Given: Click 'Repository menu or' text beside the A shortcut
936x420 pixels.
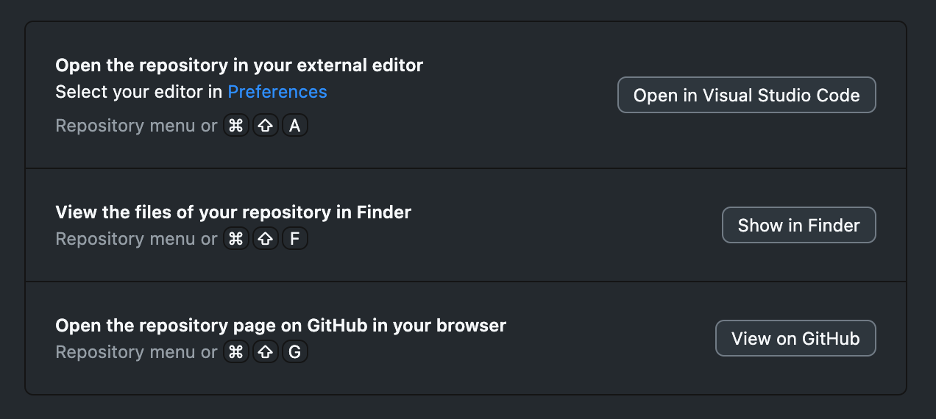Looking at the screenshot, I should click(136, 126).
